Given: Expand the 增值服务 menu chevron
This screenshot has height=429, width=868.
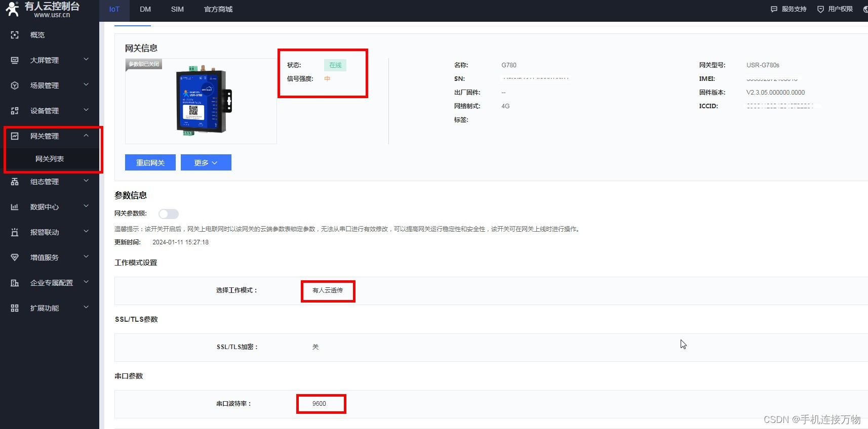Looking at the screenshot, I should click(86, 257).
